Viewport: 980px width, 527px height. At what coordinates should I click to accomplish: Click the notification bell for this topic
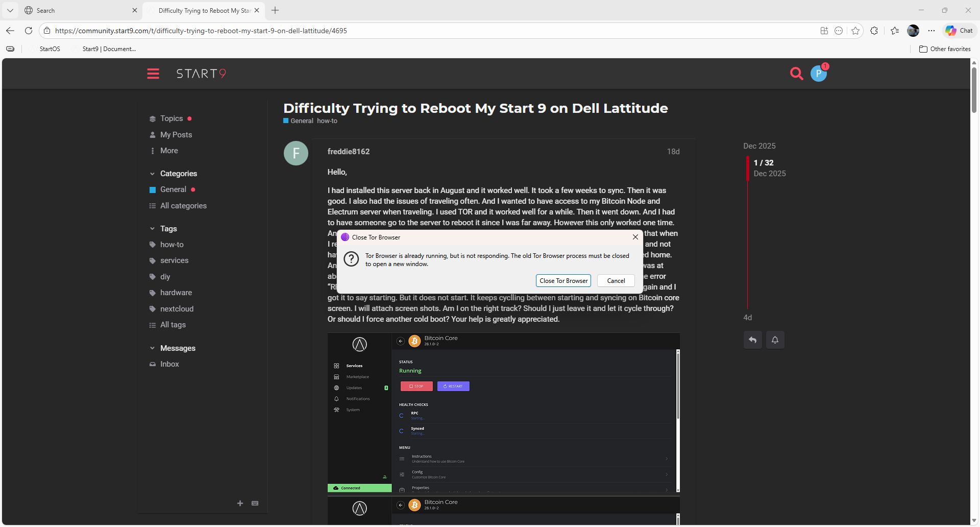(775, 340)
